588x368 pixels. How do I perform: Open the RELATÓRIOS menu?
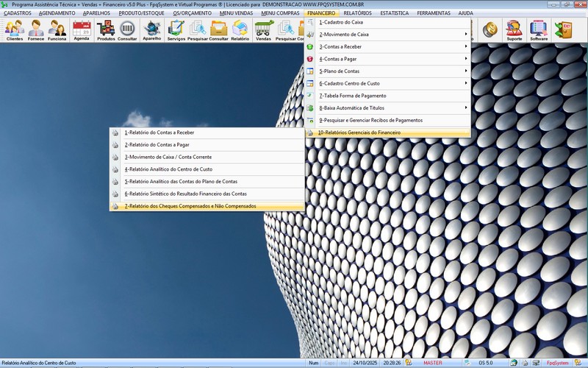click(358, 13)
